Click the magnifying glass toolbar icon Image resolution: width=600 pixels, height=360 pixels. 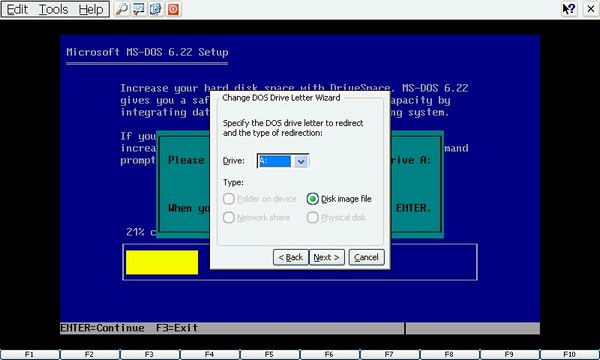point(122,9)
